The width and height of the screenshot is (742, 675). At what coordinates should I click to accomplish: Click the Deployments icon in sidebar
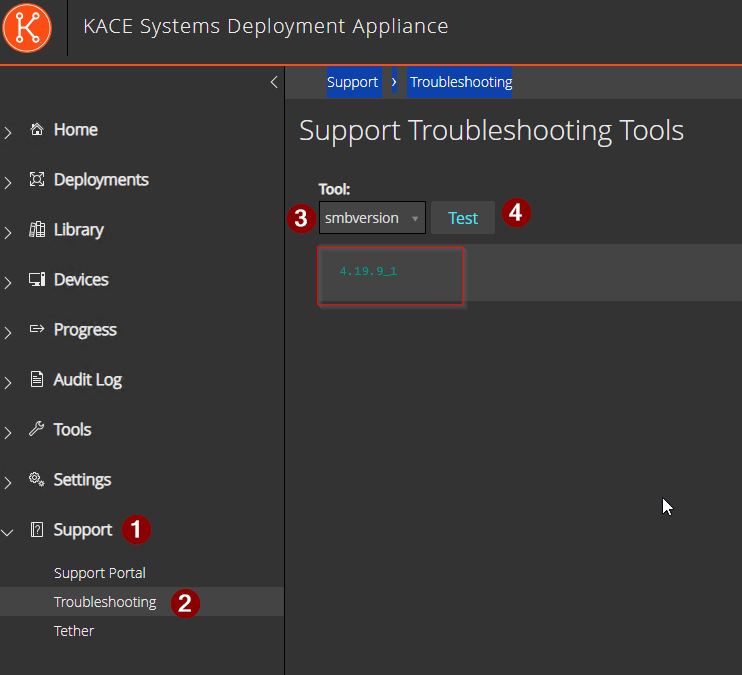click(x=37, y=179)
